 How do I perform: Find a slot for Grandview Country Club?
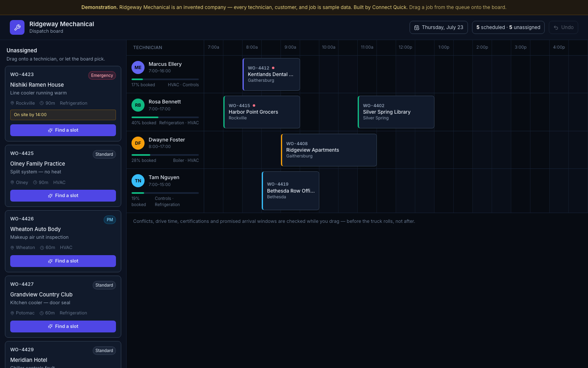pos(63,326)
